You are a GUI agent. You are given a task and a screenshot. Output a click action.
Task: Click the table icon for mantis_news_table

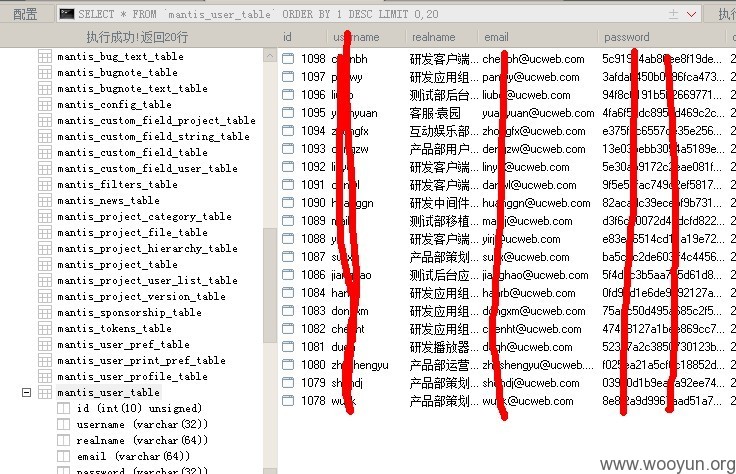[x=45, y=200]
